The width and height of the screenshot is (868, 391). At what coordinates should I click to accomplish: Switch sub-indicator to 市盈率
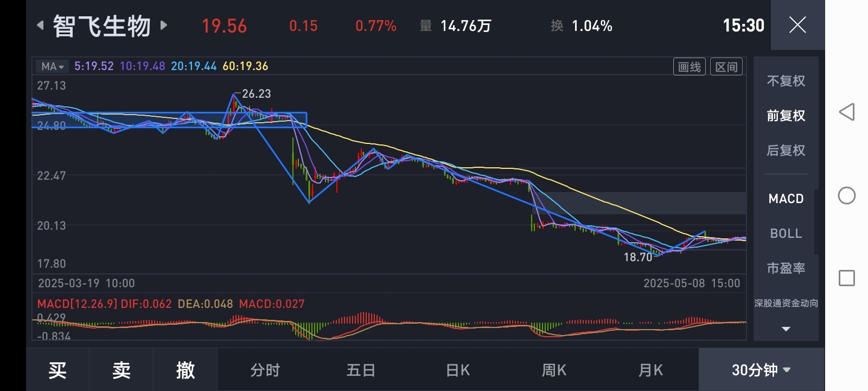click(786, 268)
